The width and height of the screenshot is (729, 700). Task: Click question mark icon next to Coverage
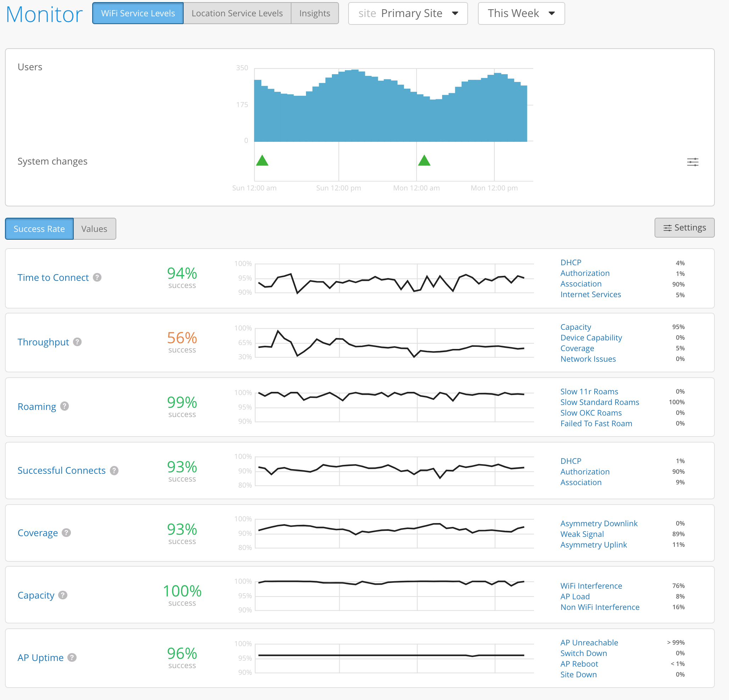(66, 533)
